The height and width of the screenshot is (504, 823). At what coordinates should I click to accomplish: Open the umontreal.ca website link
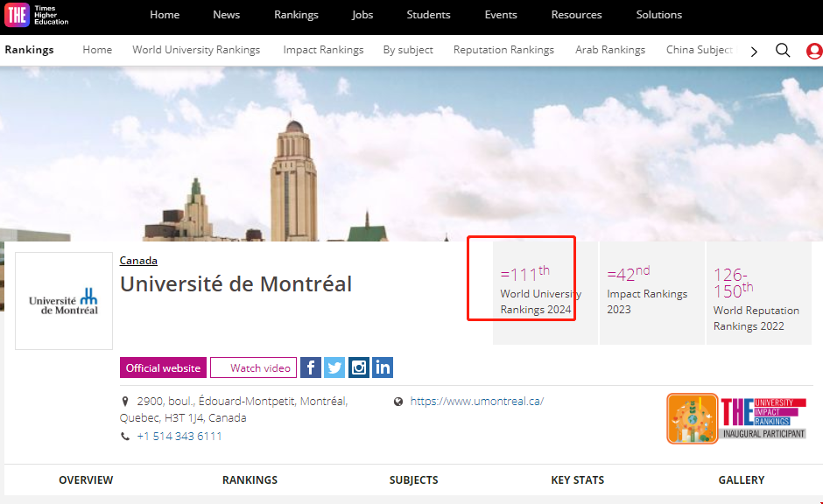[476, 401]
